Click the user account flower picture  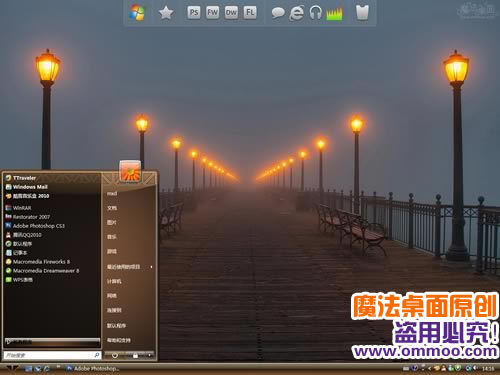coord(130,171)
